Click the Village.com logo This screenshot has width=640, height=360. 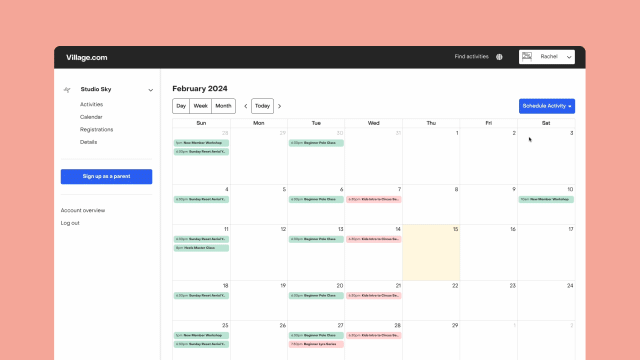87,58
